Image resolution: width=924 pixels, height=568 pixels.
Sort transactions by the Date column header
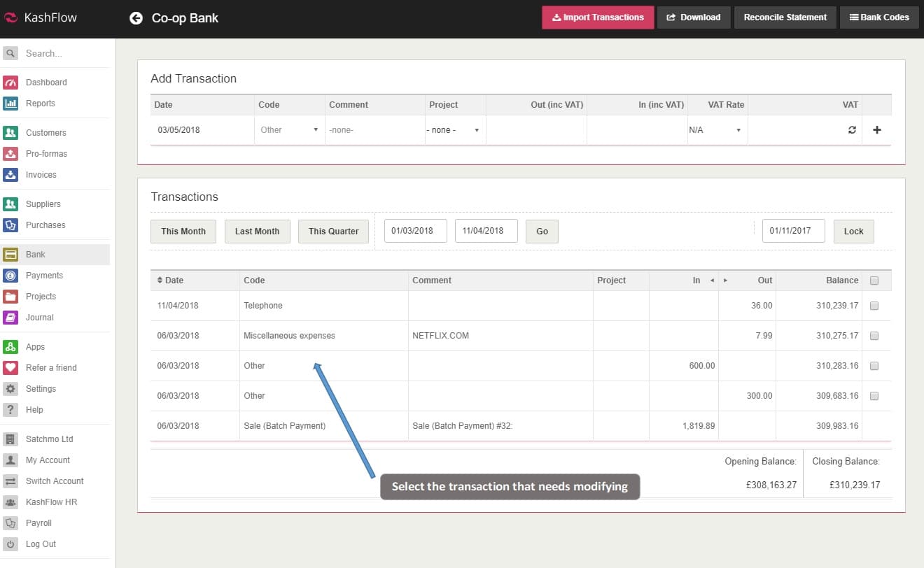click(x=170, y=281)
